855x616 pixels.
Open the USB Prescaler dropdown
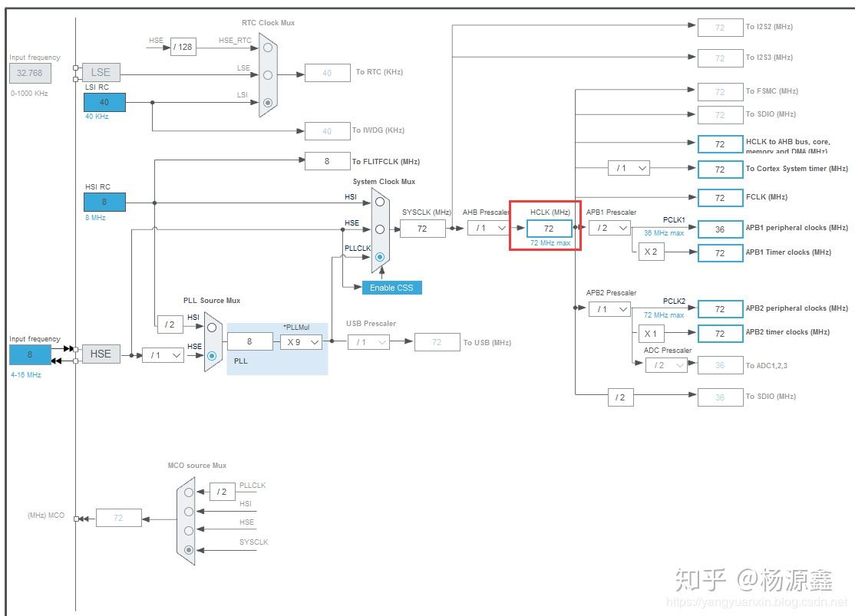[x=368, y=342]
